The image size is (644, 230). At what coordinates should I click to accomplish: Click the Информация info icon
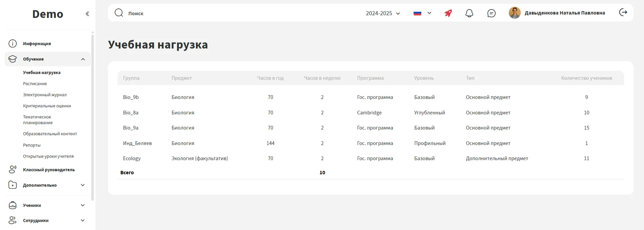12,44
